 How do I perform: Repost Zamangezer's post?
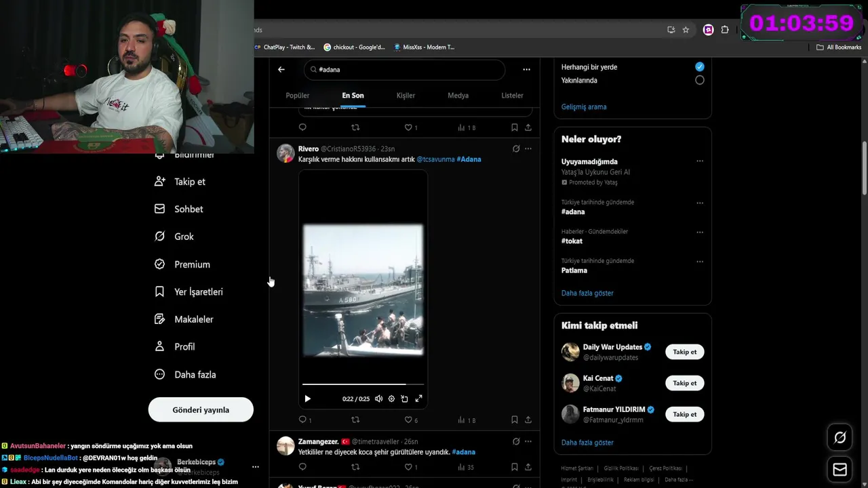(355, 467)
